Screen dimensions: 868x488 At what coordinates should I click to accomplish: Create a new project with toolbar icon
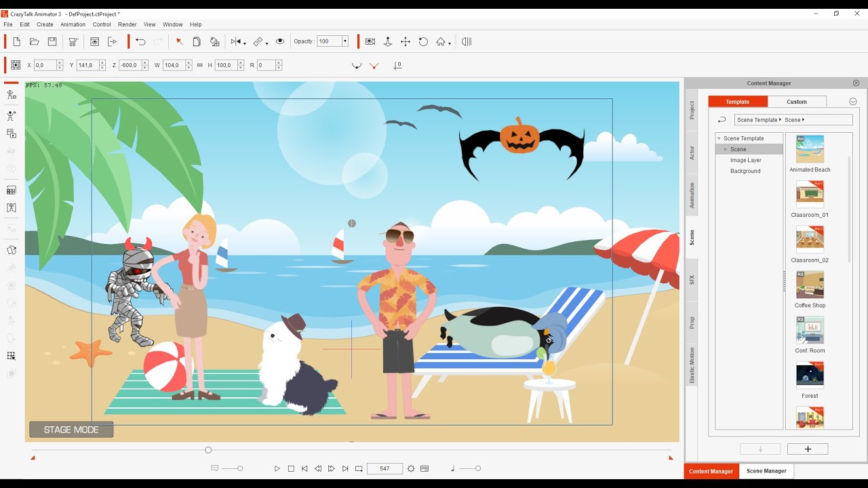pos(17,41)
